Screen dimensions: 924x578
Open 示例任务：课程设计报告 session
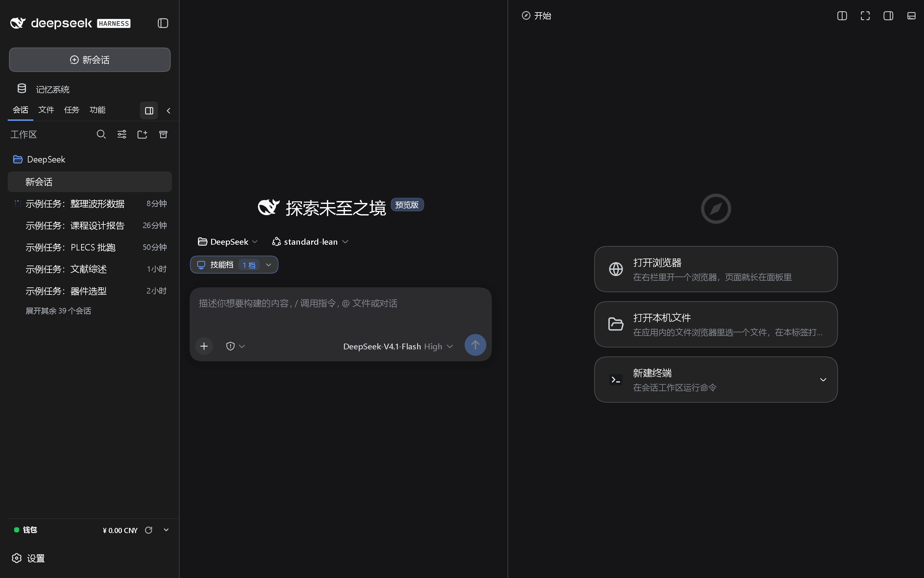point(90,225)
